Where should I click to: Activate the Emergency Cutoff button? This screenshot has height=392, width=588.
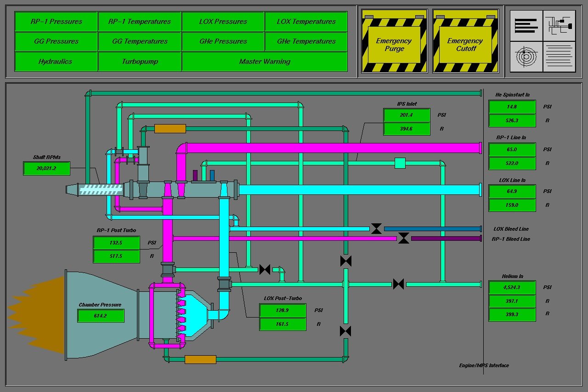[x=465, y=45]
